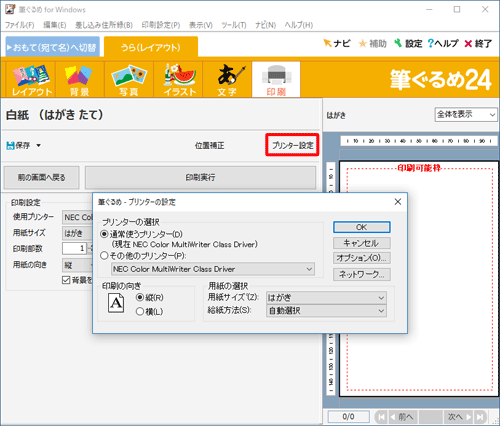Image resolution: width=500 pixels, height=426 pixels.
Task: Click OK in printer settings dialog
Action: (x=362, y=227)
